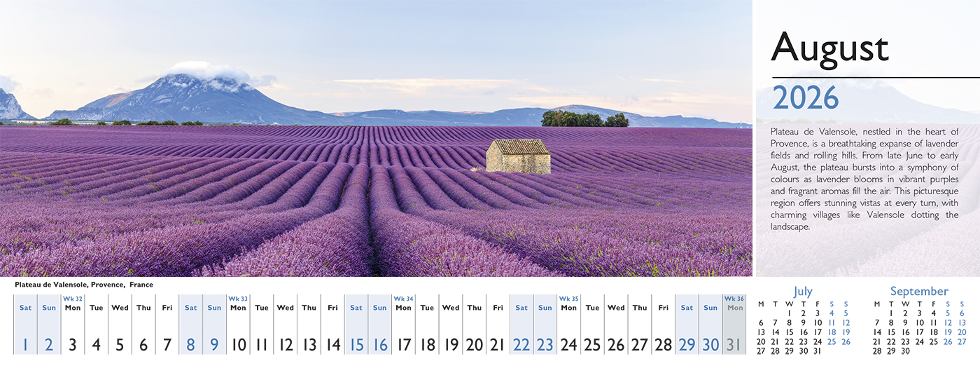
Task: Click the Plateau de Valensole description paragraph
Action: 864,179
